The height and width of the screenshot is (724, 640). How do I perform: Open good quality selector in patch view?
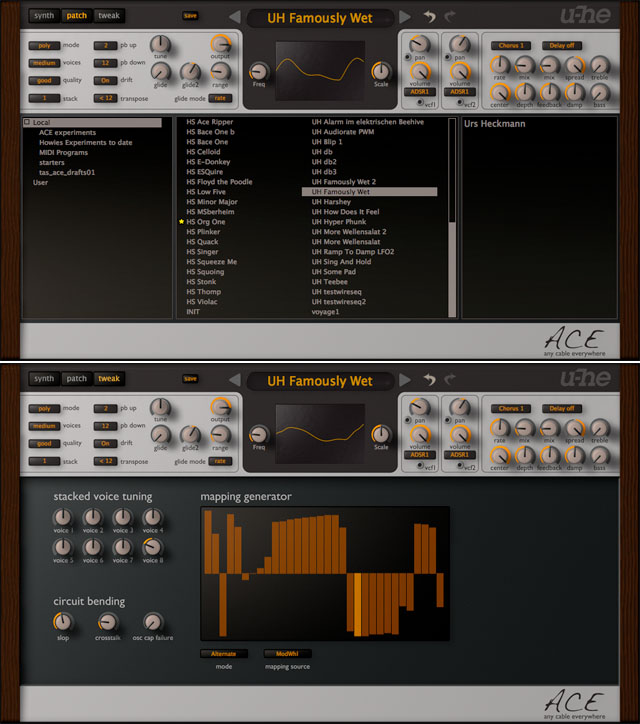[44, 80]
